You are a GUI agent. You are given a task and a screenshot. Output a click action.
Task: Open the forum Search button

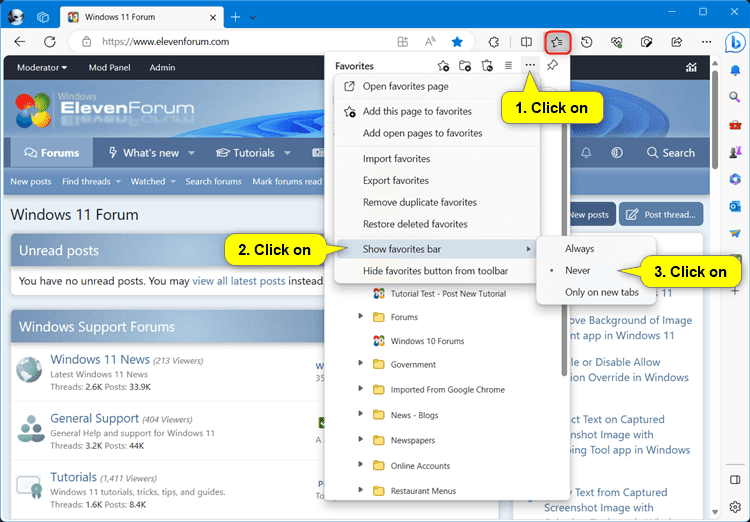coord(671,153)
